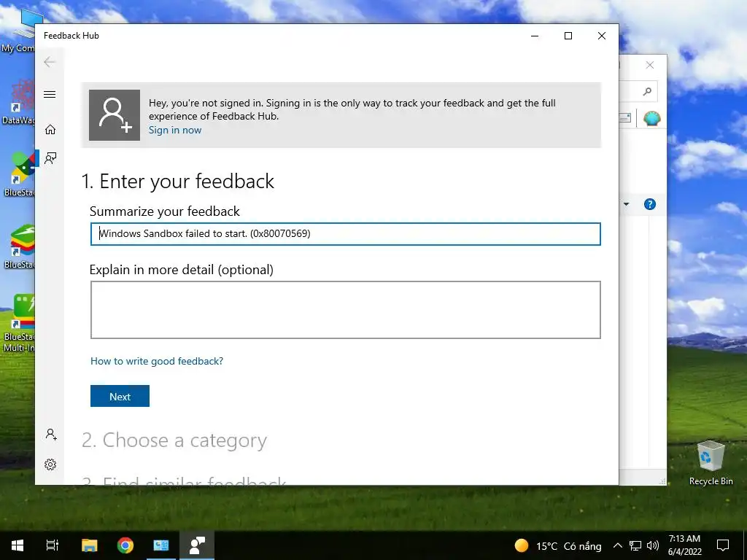Open the Recycle Bin desktop icon
Viewport: 747px width, 560px height.
(711, 463)
